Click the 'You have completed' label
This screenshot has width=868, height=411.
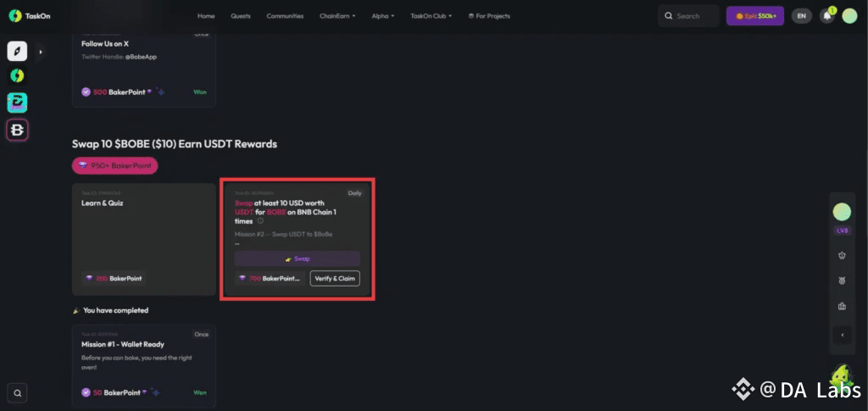[115, 310]
